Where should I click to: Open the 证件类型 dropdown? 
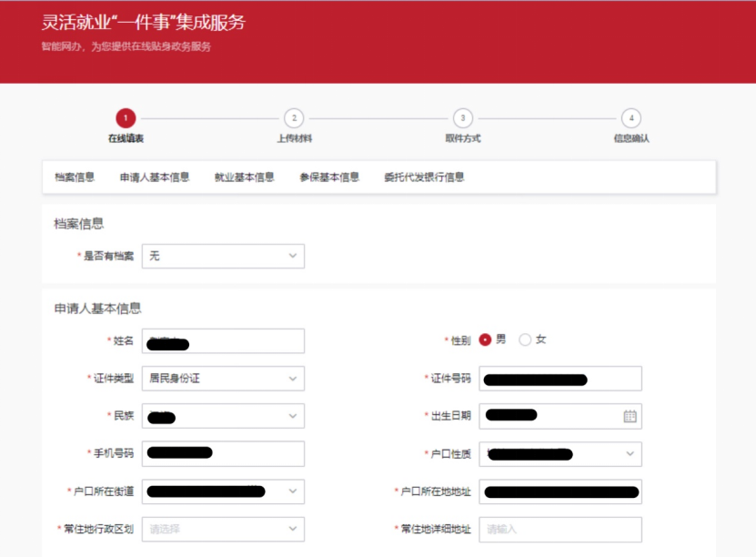click(x=223, y=378)
